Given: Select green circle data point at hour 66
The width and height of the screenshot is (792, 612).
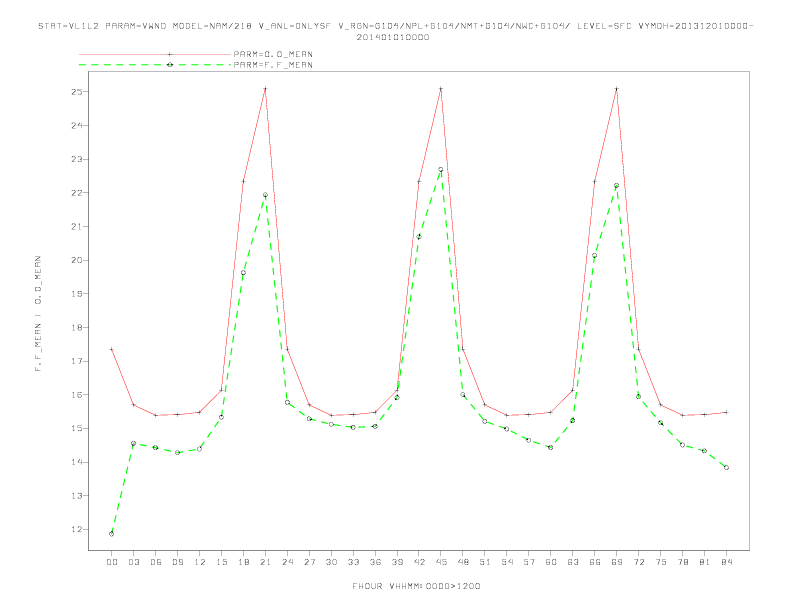Looking at the screenshot, I should click(595, 256).
